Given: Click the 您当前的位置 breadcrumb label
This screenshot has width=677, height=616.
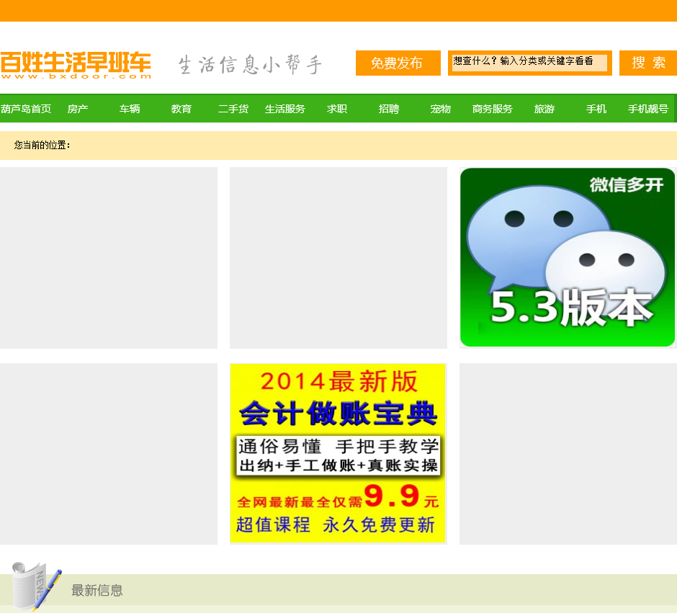Looking at the screenshot, I should pos(42,145).
